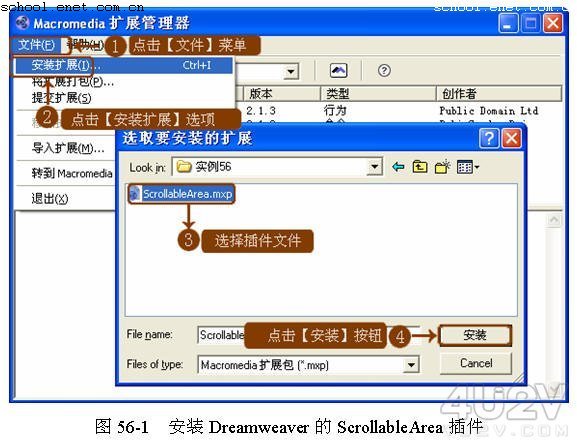Sort by 版本 column header
The image size is (577, 440).
coord(282,94)
